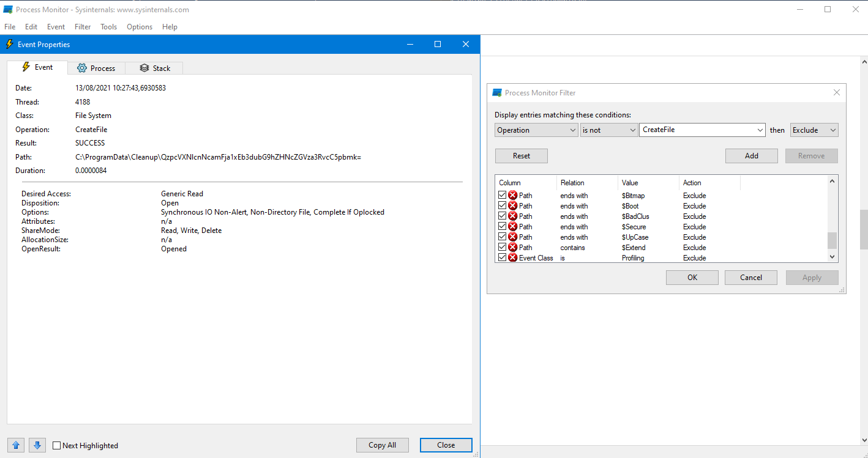Screen dimensions: 868x458
Task: Click the red exclude icon on $Bitmap row
Action: (513, 196)
